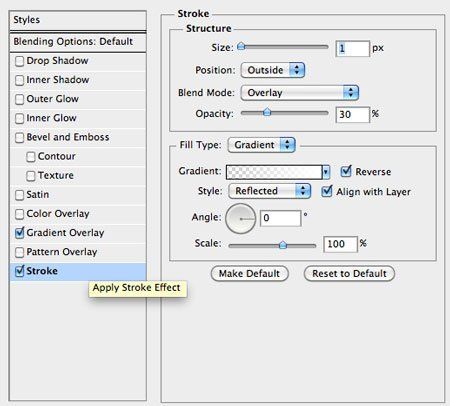Click the Reset to Default button
This screenshot has height=406, width=450.
(x=349, y=274)
